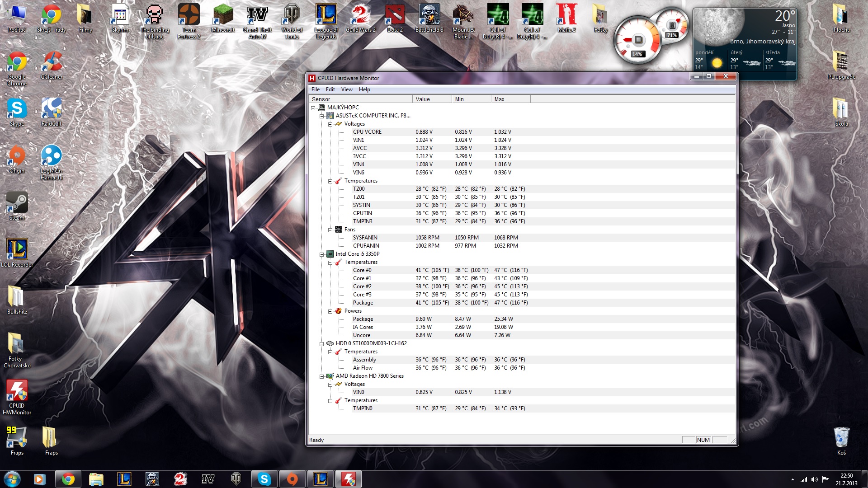Collapse the HDD 0 ST1000DM003-1CH162 node
The width and height of the screenshot is (868, 488).
[322, 344]
